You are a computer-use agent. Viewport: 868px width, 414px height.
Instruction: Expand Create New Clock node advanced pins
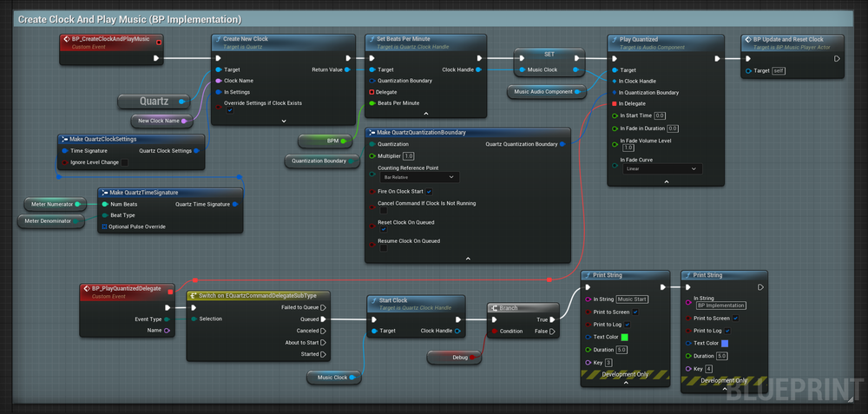click(x=284, y=120)
